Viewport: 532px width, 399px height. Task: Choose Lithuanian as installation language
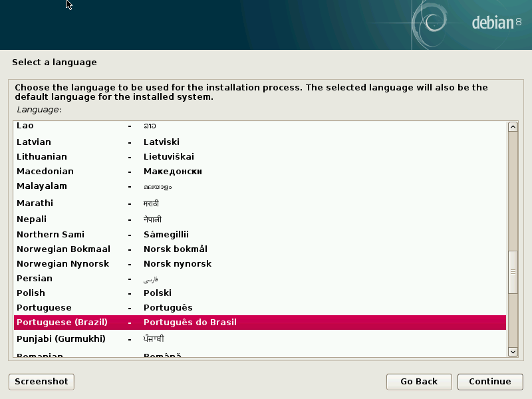pyautogui.click(x=259, y=156)
